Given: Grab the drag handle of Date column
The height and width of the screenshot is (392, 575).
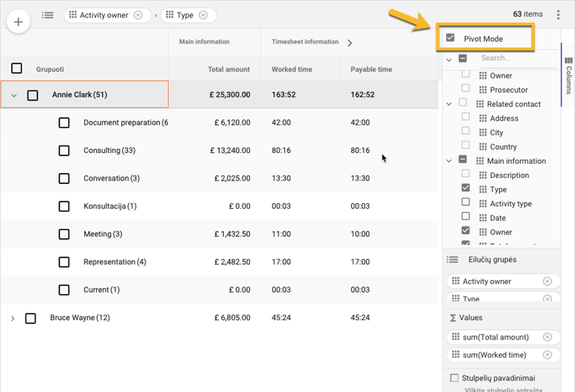Looking at the screenshot, I should point(483,218).
